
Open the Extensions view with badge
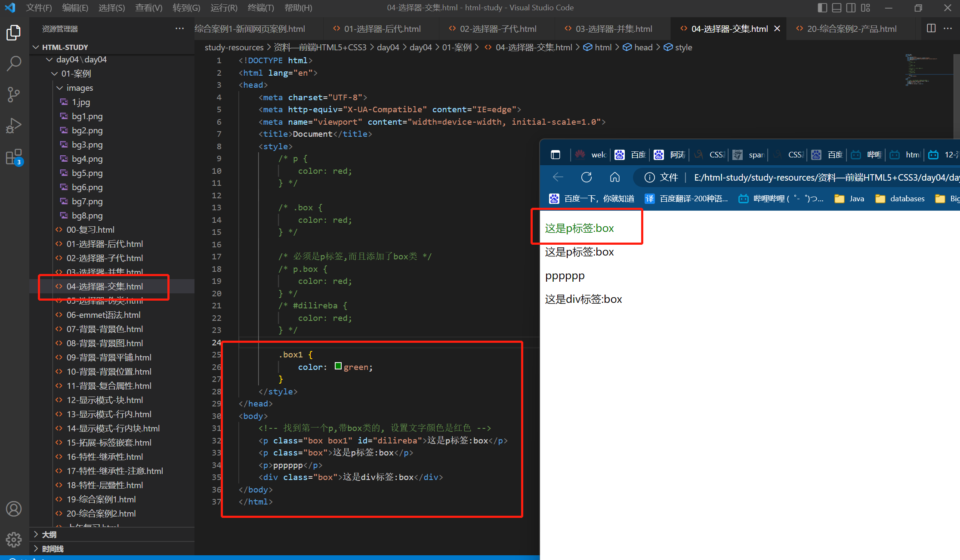(x=14, y=157)
